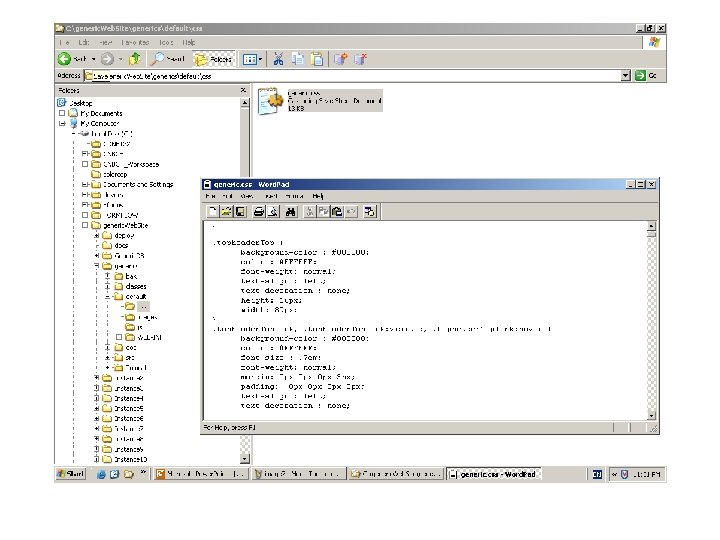
Task: Open the Address bar dropdown arrow
Action: [626, 75]
